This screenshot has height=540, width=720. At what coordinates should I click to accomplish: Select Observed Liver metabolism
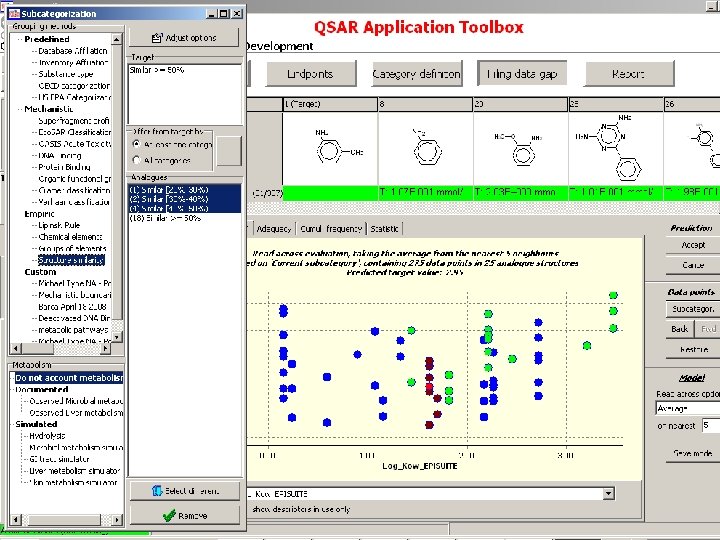(76, 413)
